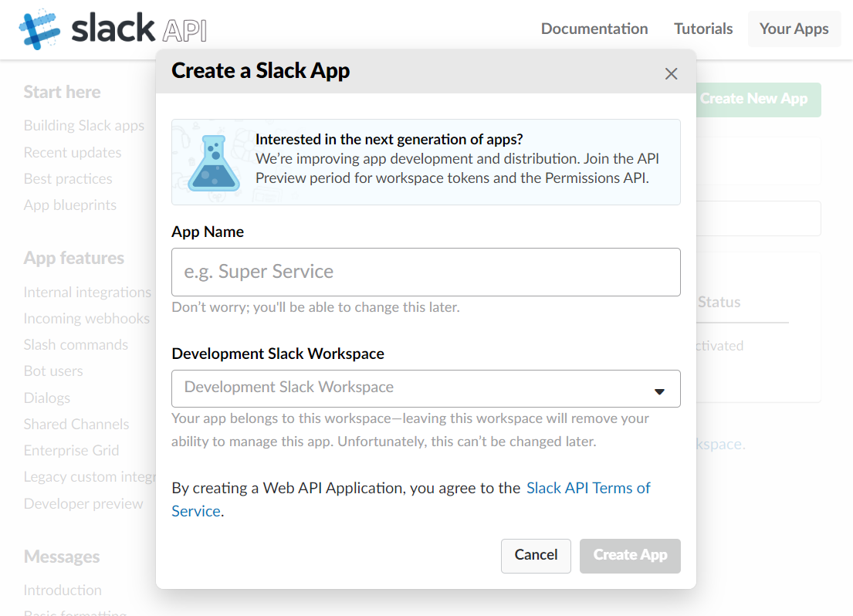Open Introduction under Messages in sidebar

63,590
